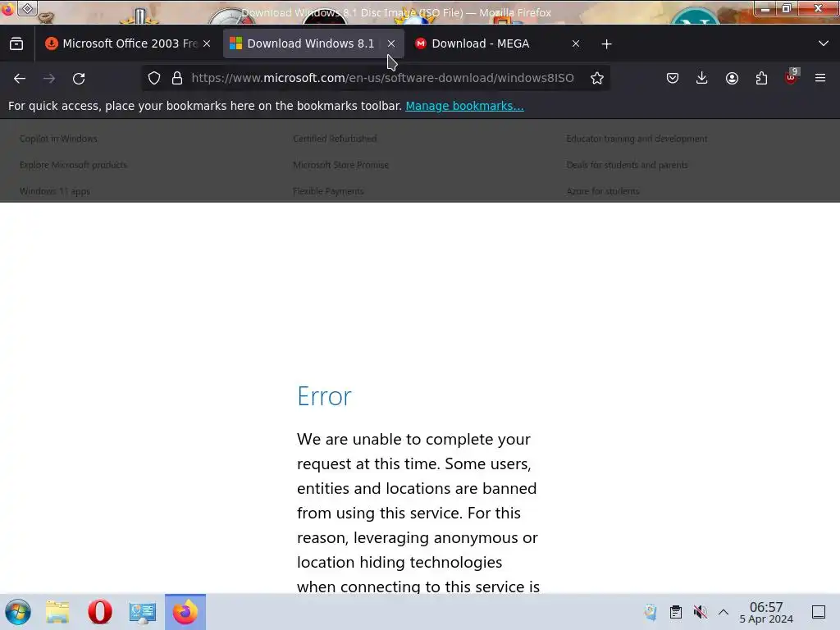Close the Microsoft Office 2003 tab
Viewport: 840px width, 630px height.
207,44
